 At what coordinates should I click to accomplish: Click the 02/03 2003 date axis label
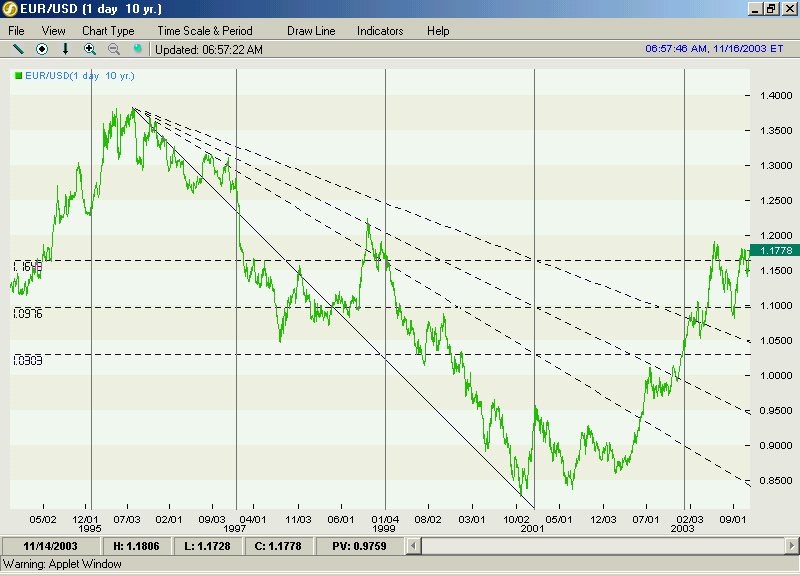tap(687, 524)
